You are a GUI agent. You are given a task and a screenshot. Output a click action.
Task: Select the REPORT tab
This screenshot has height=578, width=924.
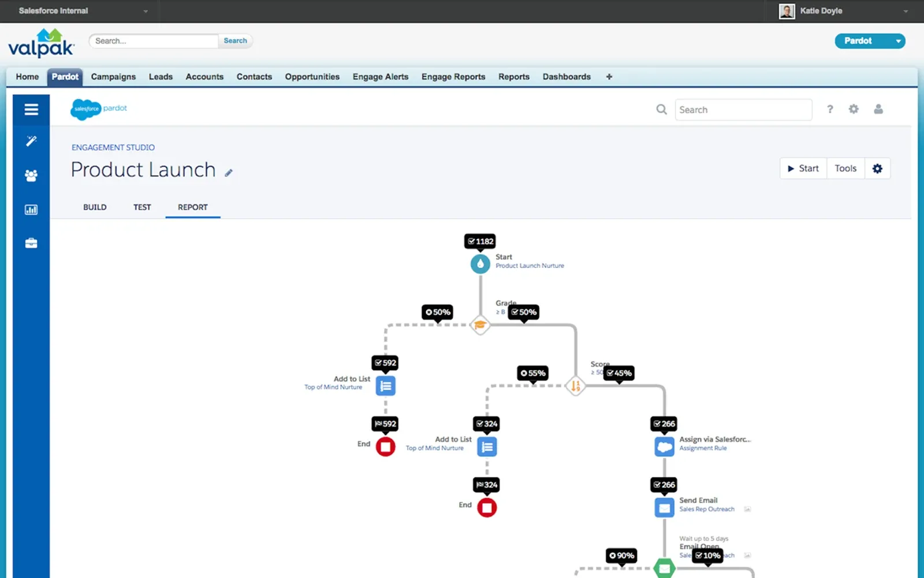click(x=193, y=207)
